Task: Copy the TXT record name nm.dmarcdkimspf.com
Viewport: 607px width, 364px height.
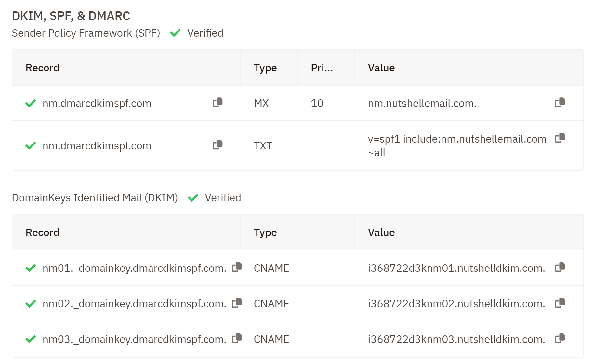Action: coord(218,145)
